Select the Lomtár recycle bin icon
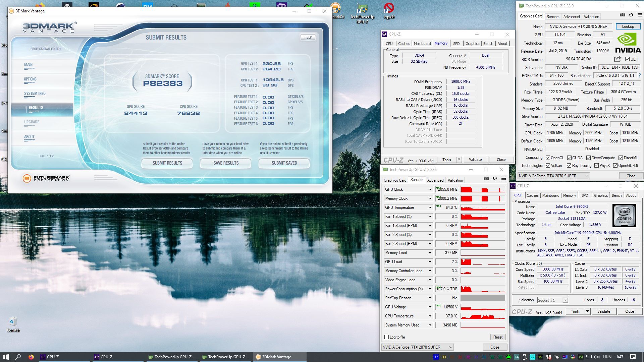 click(13, 324)
